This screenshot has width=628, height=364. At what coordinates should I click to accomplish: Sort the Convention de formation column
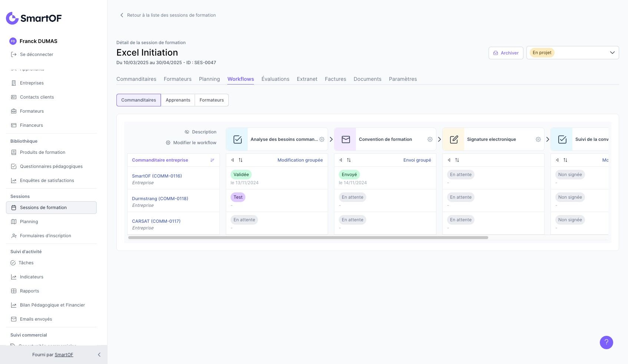349,160
